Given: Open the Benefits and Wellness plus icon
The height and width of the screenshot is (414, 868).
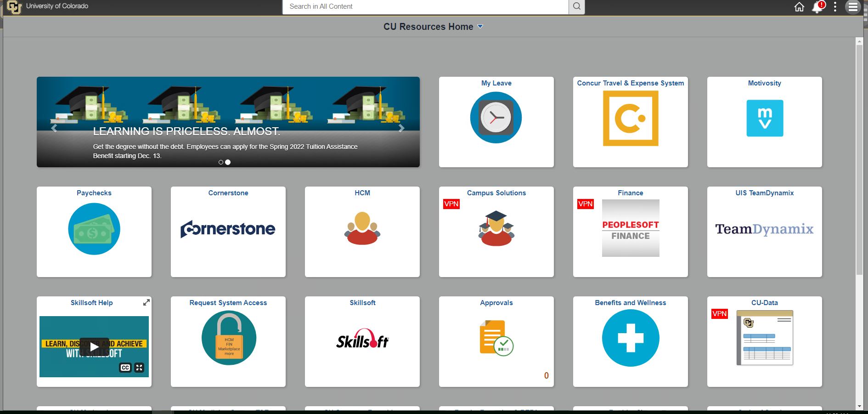Looking at the screenshot, I should tap(630, 338).
